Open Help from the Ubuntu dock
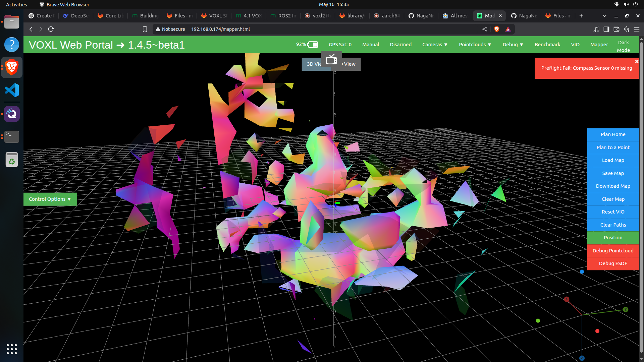This screenshot has height=362, width=644. pyautogui.click(x=12, y=45)
